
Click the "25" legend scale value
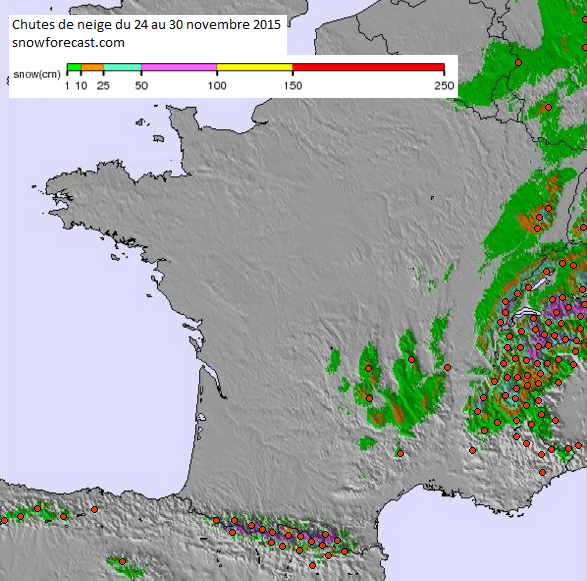pos(103,86)
